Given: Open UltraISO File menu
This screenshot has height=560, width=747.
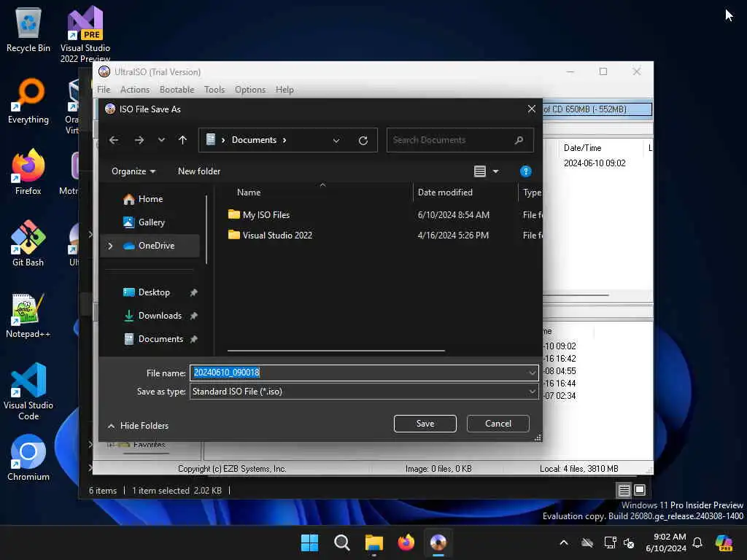Looking at the screenshot, I should [x=104, y=90].
